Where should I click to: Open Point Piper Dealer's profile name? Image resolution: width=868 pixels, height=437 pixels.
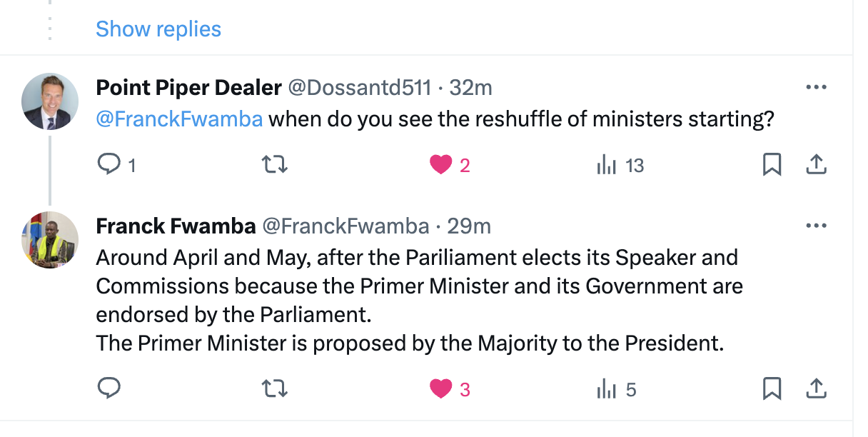[188, 88]
